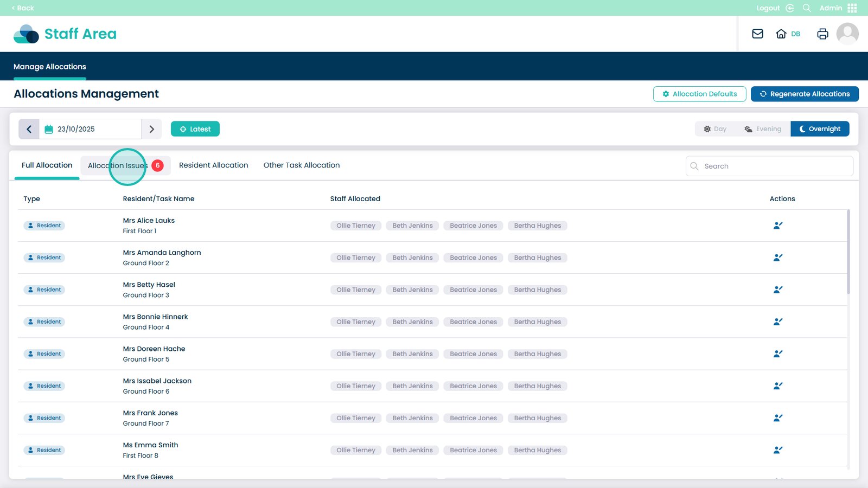This screenshot has height=488, width=868.
Task: Open the Admin apps grid icon
Action: click(852, 8)
